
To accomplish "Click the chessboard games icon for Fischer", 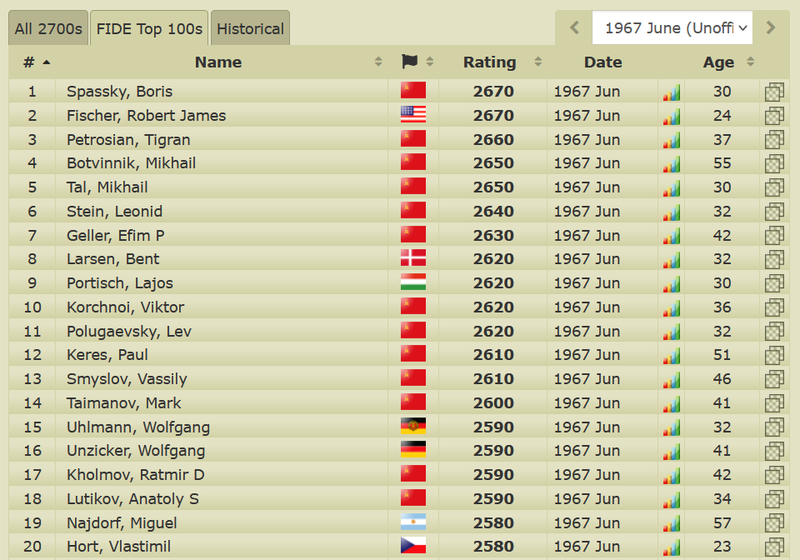I will pyautogui.click(x=774, y=116).
